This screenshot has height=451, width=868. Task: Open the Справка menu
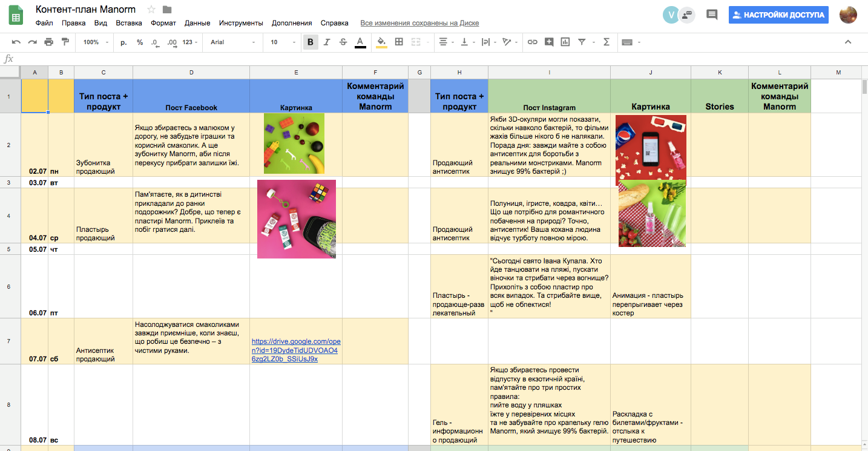(x=335, y=23)
